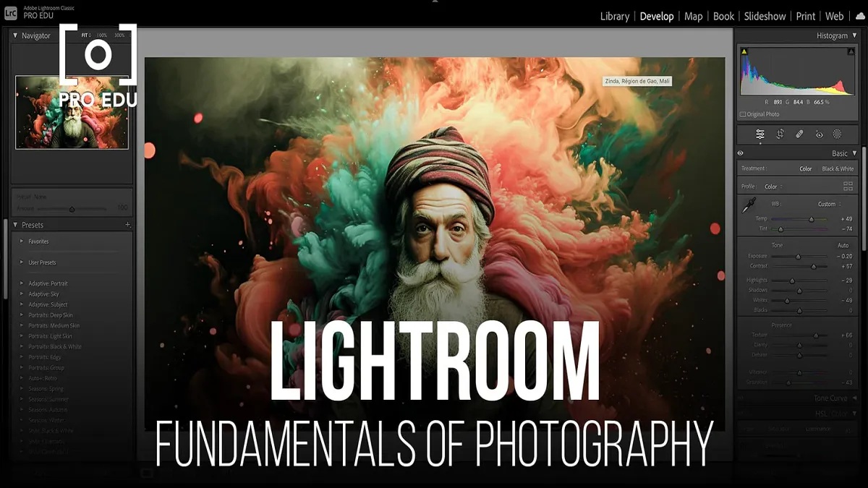Expand the Adaptive: Subject preset group
868x488 pixels.
(x=22, y=304)
